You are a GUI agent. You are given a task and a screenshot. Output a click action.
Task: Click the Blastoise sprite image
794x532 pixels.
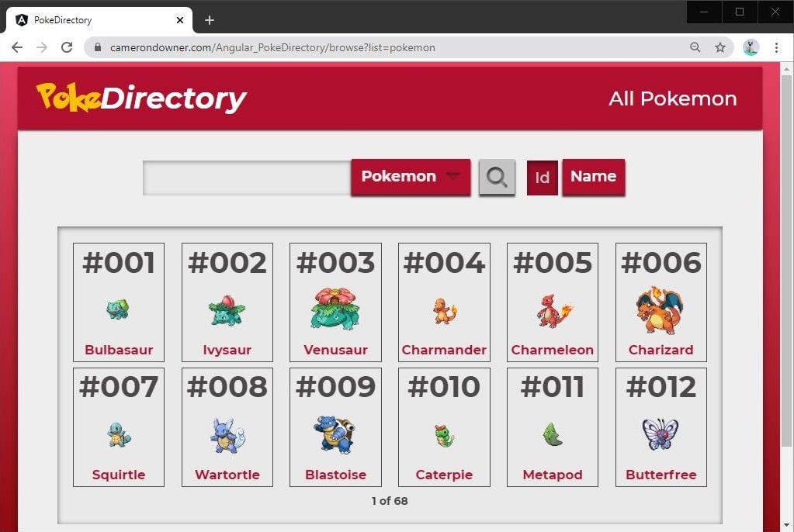click(x=335, y=434)
